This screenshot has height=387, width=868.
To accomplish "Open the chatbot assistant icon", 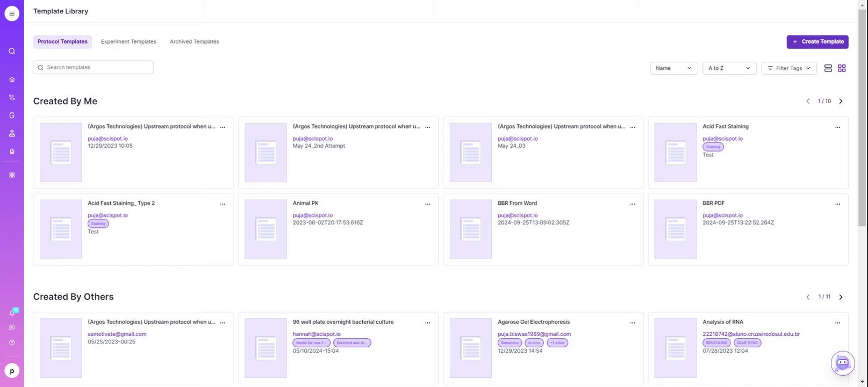I will [842, 363].
